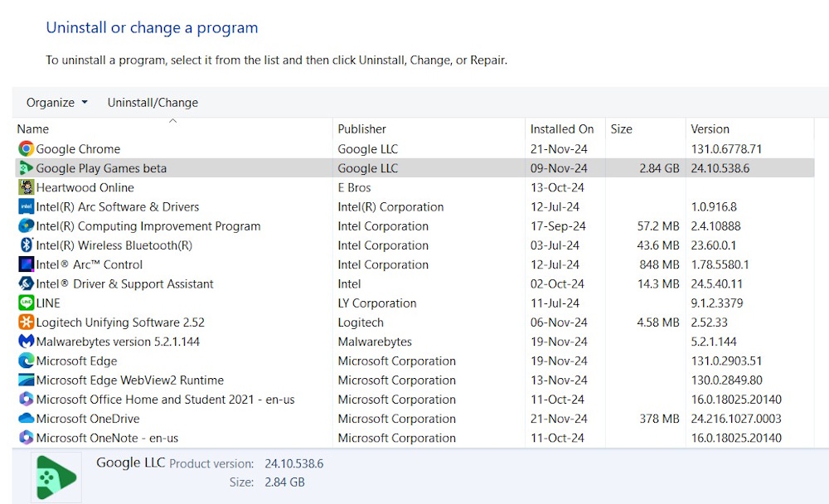This screenshot has height=504, width=829.
Task: Select the Logitech Unifying Software icon
Action: point(26,322)
